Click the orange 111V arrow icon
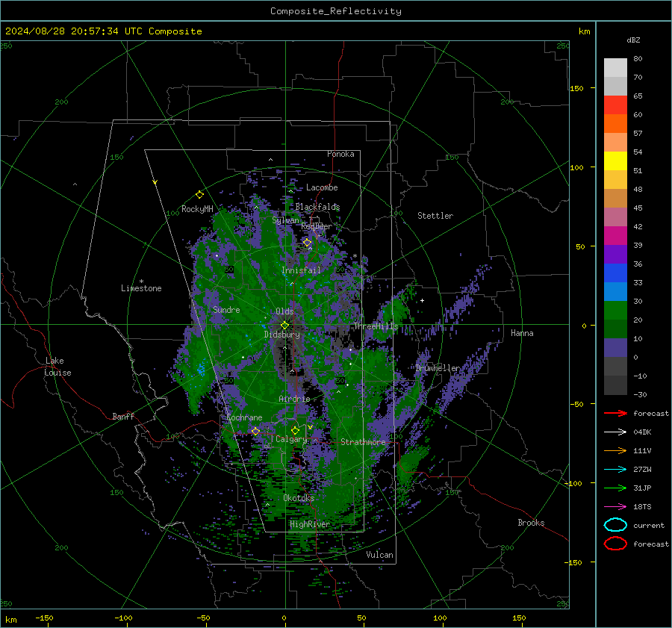This screenshot has width=672, height=628. click(x=615, y=450)
